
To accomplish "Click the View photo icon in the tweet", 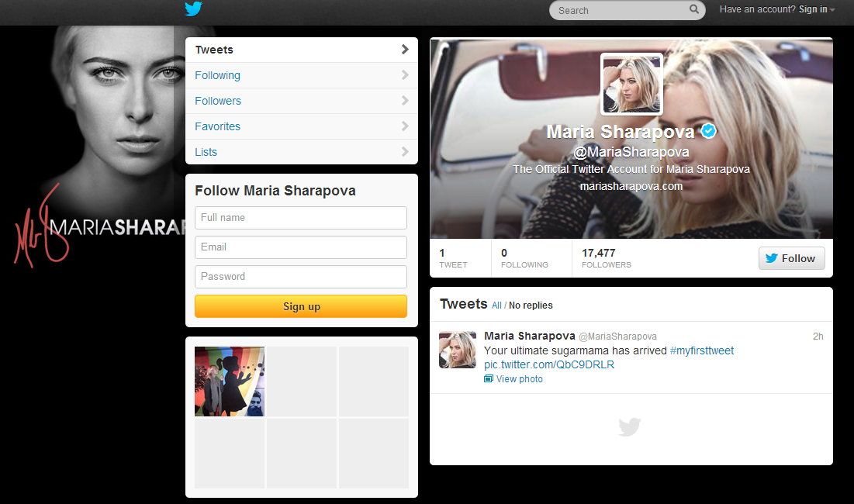I will [489, 379].
